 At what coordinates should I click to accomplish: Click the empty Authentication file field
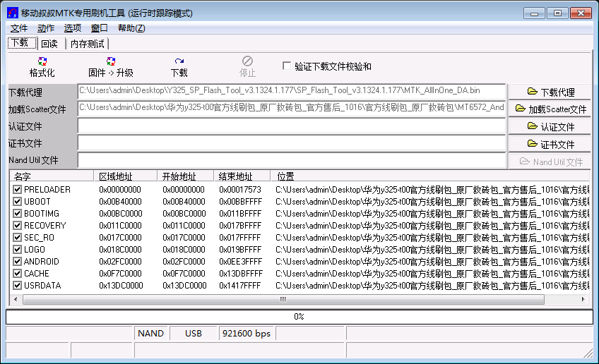point(292,126)
